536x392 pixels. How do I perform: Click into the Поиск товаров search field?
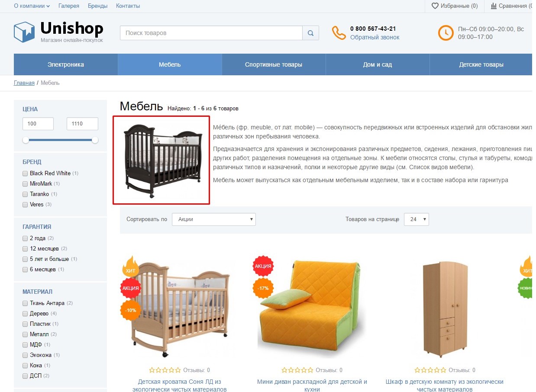point(211,33)
